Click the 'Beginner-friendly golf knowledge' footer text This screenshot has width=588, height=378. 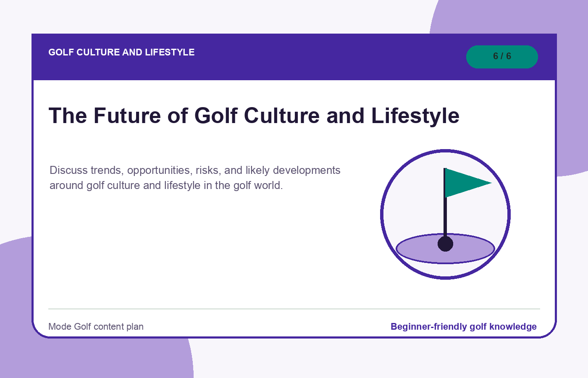click(464, 327)
